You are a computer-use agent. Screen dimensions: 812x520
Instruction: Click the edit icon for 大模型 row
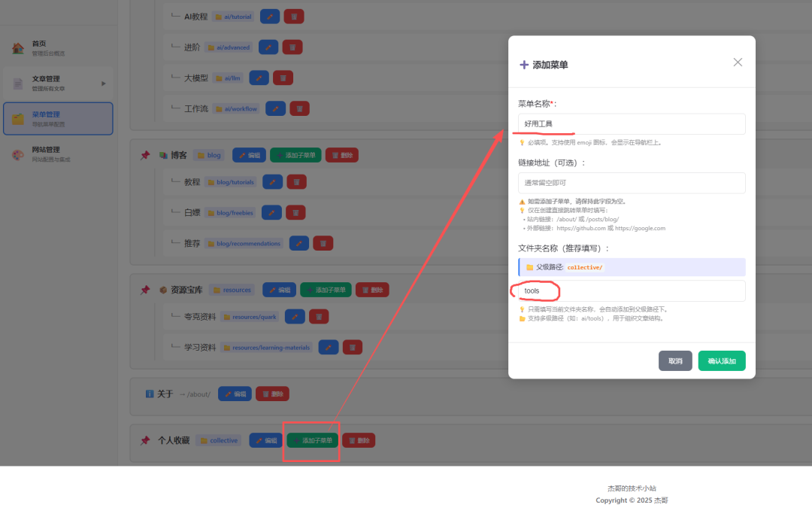(259, 78)
